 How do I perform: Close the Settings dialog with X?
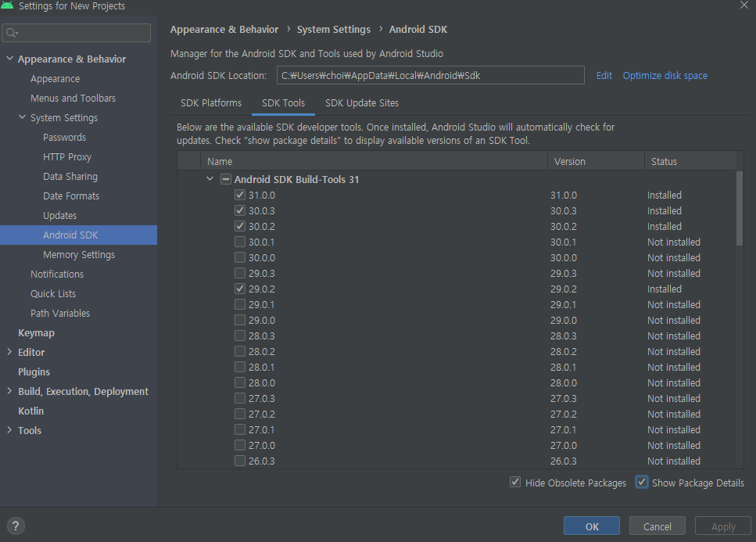744,5
